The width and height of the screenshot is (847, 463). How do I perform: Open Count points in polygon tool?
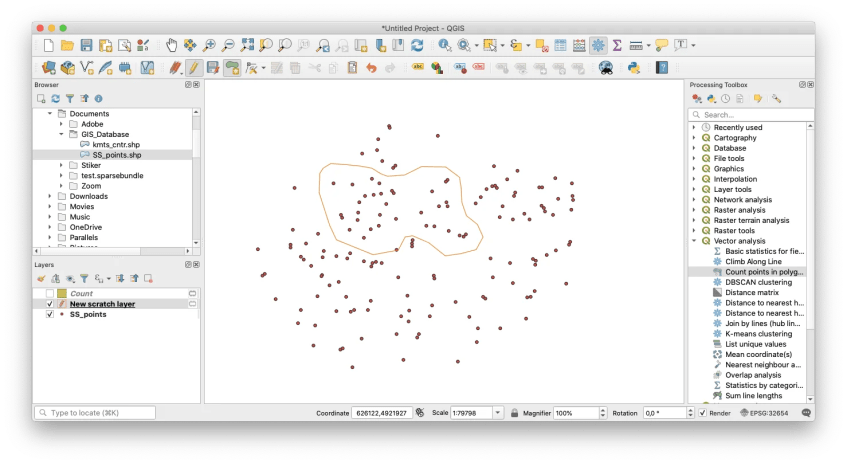click(x=763, y=272)
